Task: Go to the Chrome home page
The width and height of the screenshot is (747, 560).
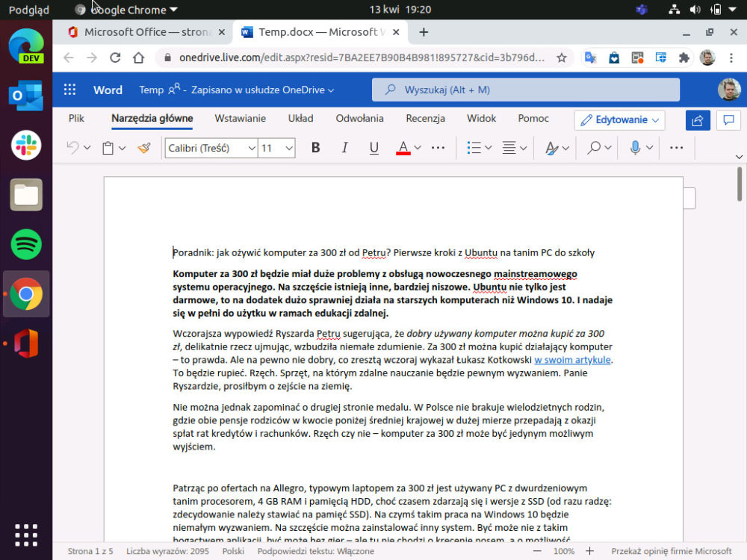Action: point(139,58)
